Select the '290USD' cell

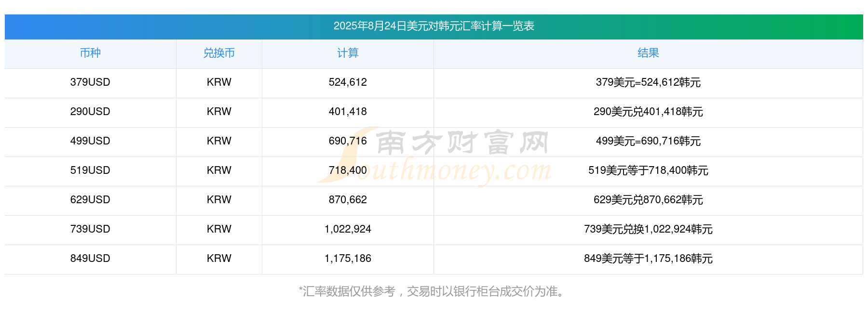coord(90,112)
